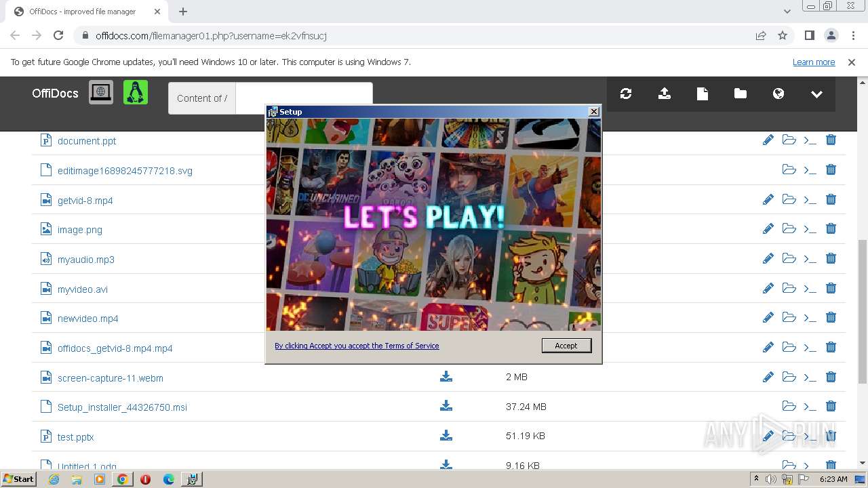Reload the page in Chrome

point(58,35)
